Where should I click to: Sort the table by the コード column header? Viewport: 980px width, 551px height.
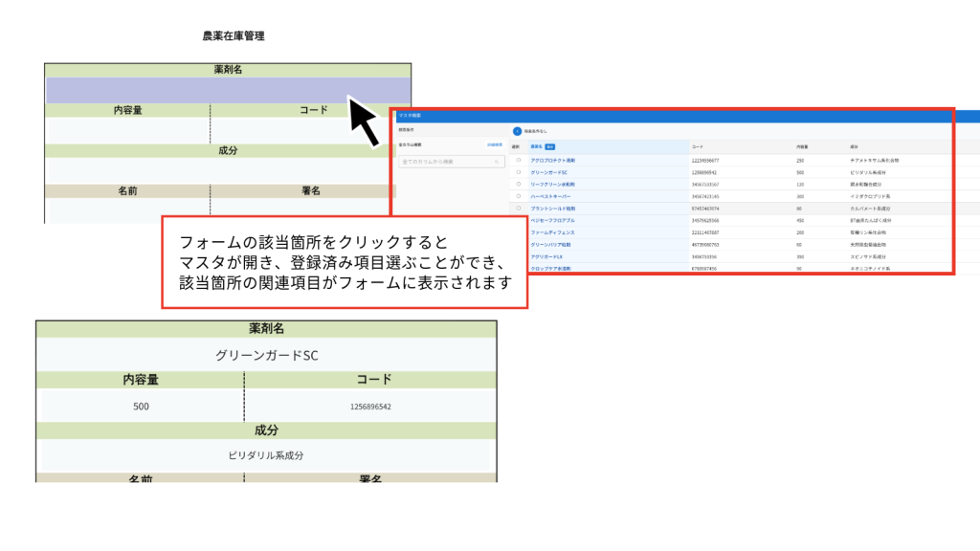[x=696, y=145]
